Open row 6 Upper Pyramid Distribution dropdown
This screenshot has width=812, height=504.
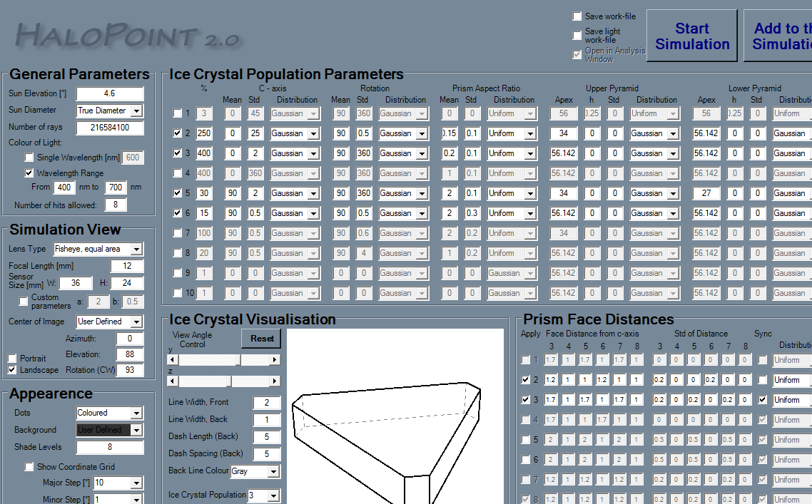[x=673, y=213]
